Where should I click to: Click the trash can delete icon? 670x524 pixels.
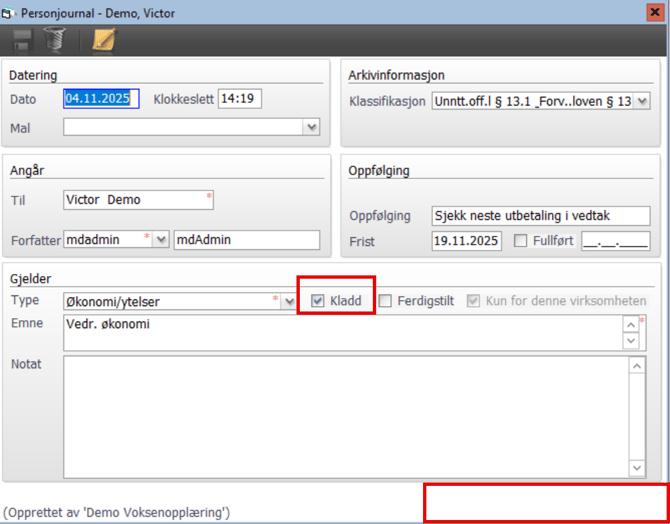click(54, 39)
